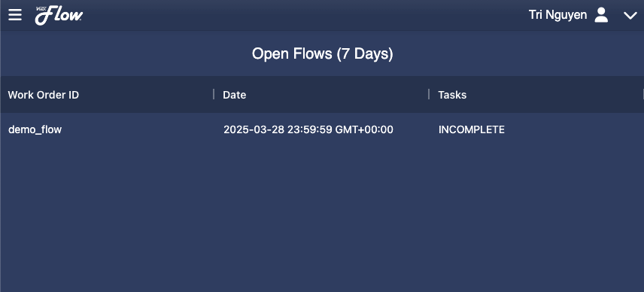The image size is (644, 292).
Task: Click column divider between Date and Tasks
Action: 429,95
